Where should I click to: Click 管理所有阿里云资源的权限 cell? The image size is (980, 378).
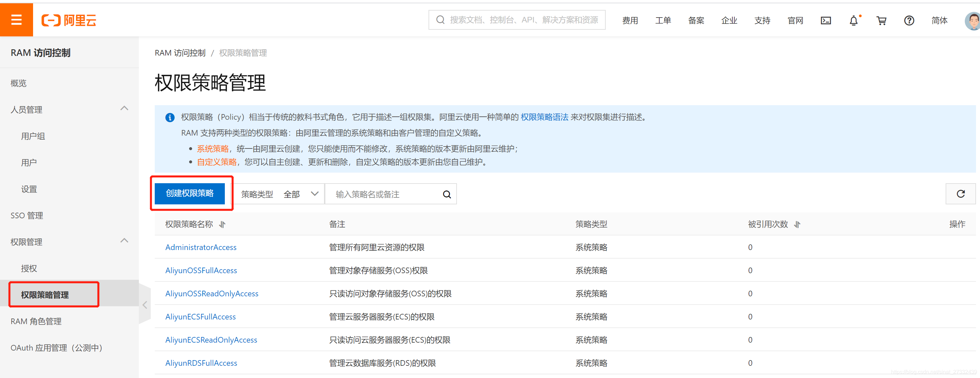(x=377, y=247)
